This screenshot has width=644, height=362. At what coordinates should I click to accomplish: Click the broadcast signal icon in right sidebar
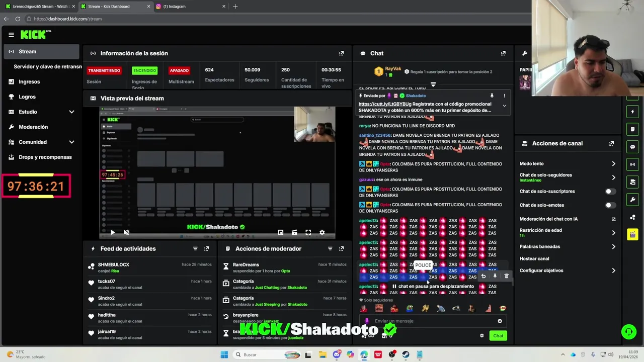click(x=632, y=164)
